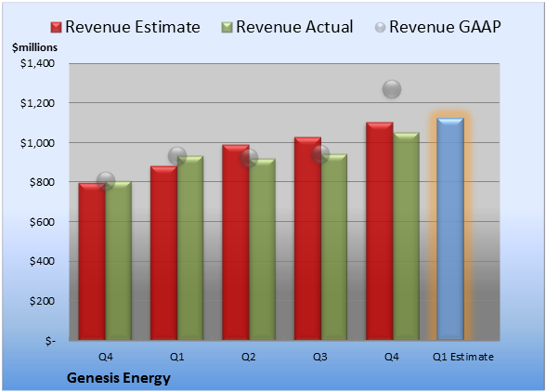
Task: Click the 'Q1 Estimate' category label
Action: point(463,357)
